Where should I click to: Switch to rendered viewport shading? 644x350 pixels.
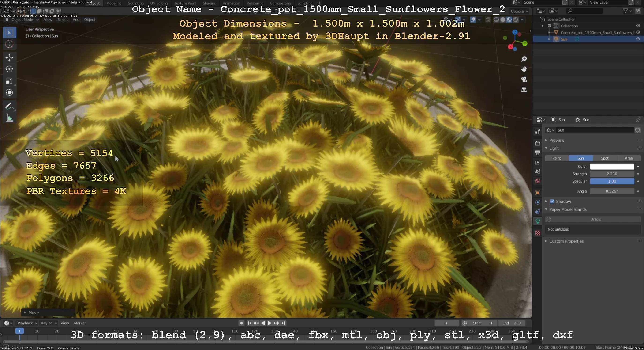tap(516, 19)
